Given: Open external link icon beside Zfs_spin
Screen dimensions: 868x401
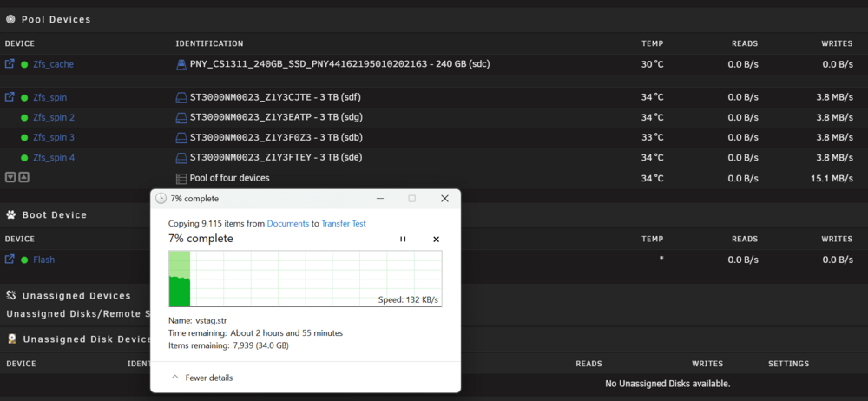Looking at the screenshot, I should tap(10, 97).
